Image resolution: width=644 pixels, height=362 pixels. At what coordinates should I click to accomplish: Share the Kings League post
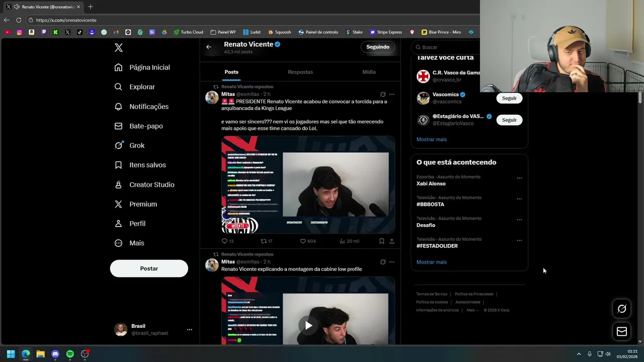tap(392, 241)
